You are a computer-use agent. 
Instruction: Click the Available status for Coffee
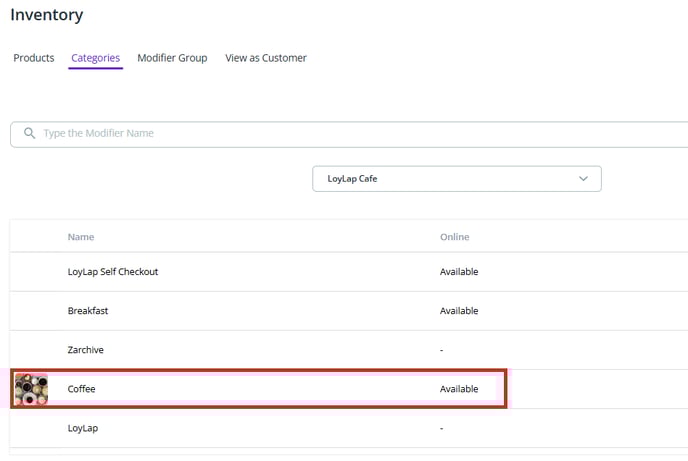[x=459, y=389]
